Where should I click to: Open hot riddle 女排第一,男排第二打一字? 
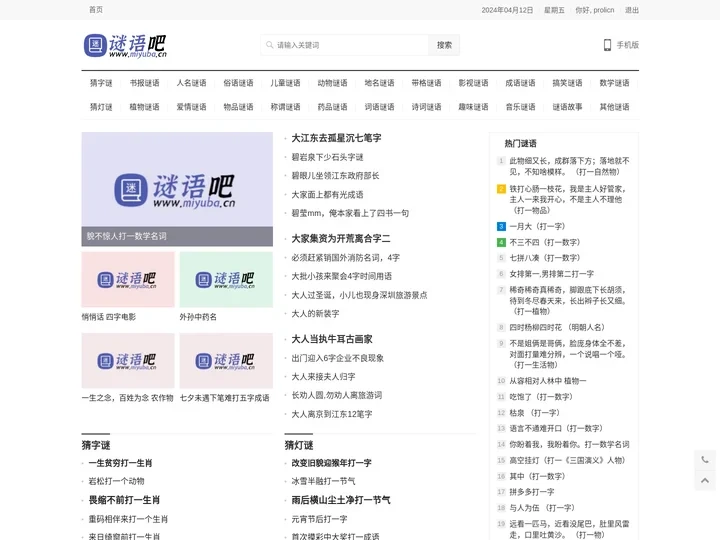click(x=551, y=274)
